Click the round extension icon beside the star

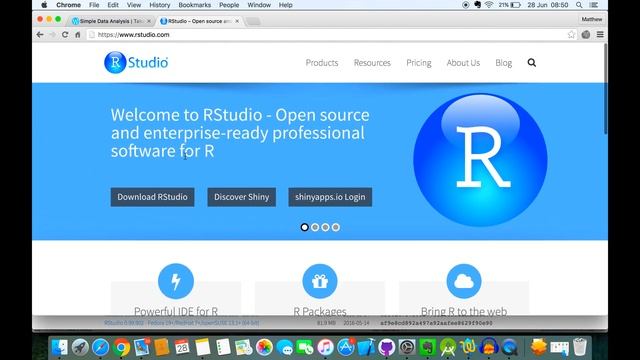pyautogui.click(x=586, y=35)
